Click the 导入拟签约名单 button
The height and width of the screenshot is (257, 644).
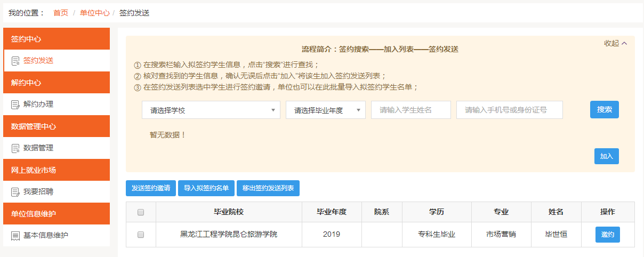click(x=206, y=188)
